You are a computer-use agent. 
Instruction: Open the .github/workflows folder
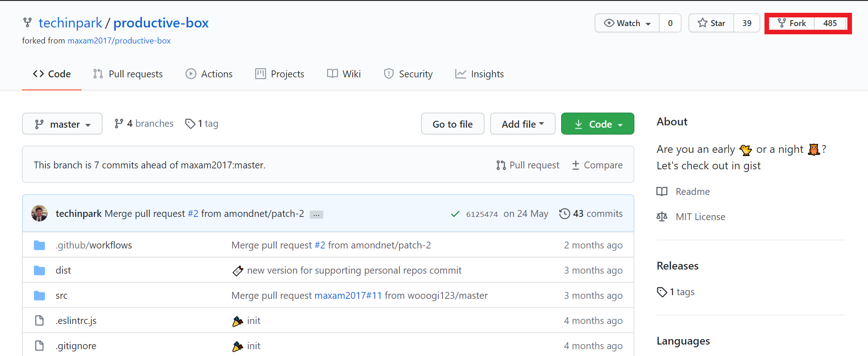point(94,245)
